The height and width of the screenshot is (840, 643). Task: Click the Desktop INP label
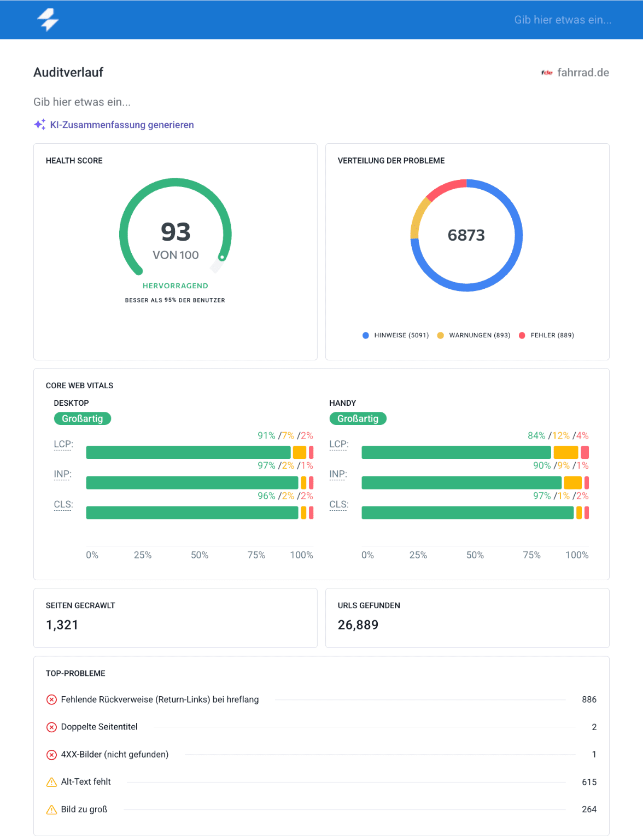(63, 474)
